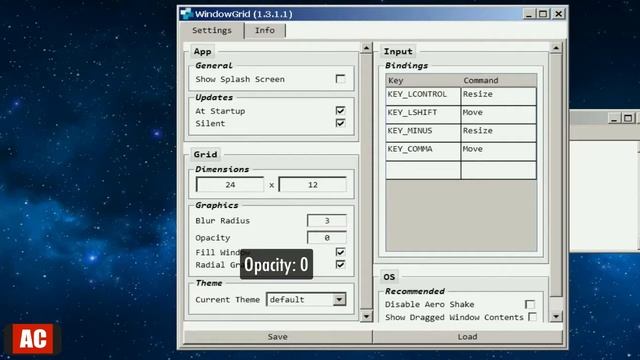640x360 pixels.
Task: Switch to the Info tab
Action: point(265,30)
